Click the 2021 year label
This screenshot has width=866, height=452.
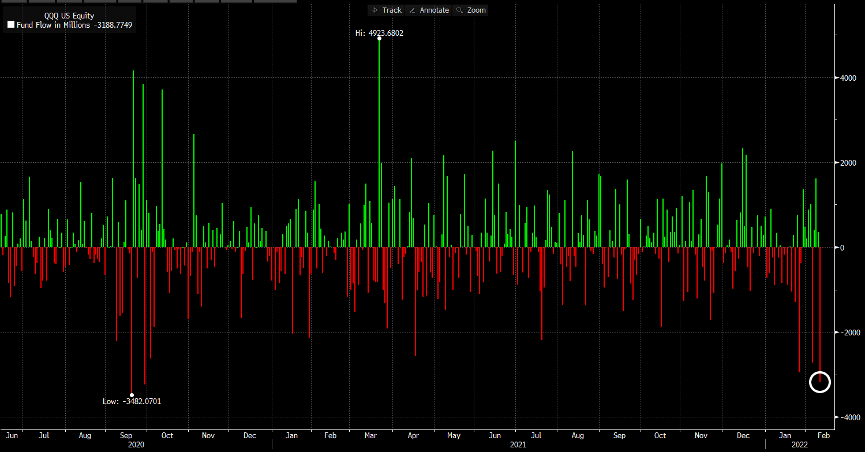click(x=518, y=444)
